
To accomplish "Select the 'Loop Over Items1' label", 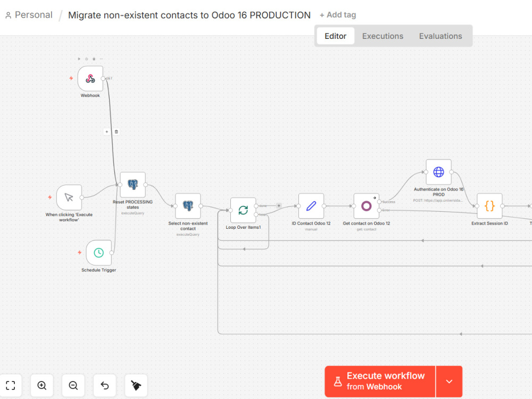I will pos(243,227).
